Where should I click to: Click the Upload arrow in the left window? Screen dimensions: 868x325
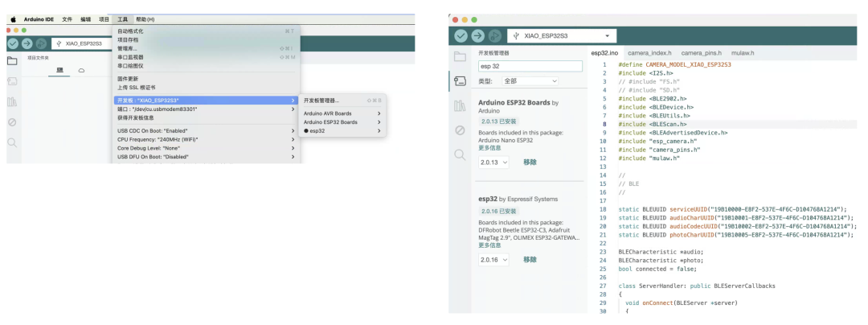point(27,43)
